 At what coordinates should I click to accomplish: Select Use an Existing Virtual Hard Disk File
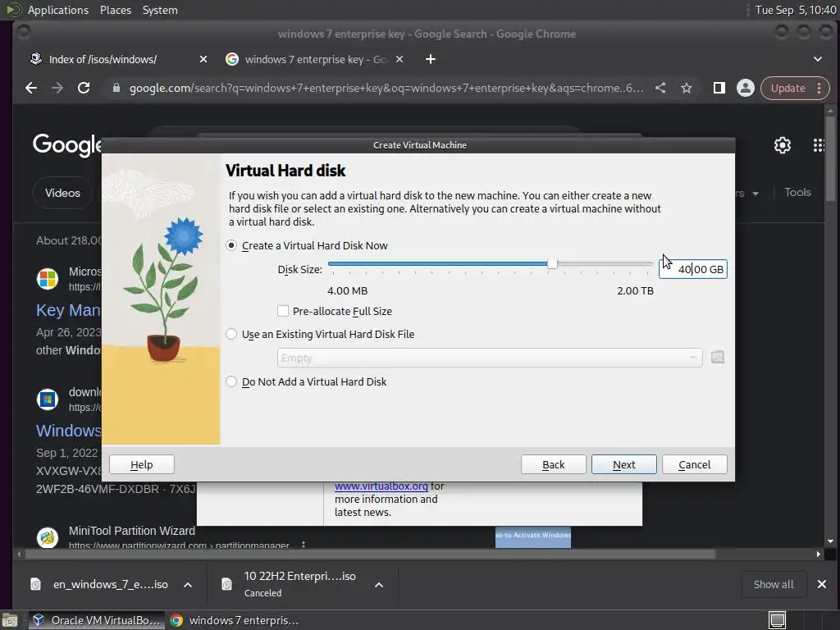(x=231, y=334)
